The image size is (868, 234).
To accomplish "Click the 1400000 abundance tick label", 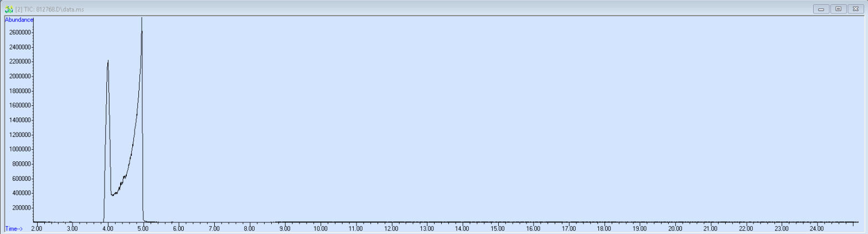I will tap(20, 120).
